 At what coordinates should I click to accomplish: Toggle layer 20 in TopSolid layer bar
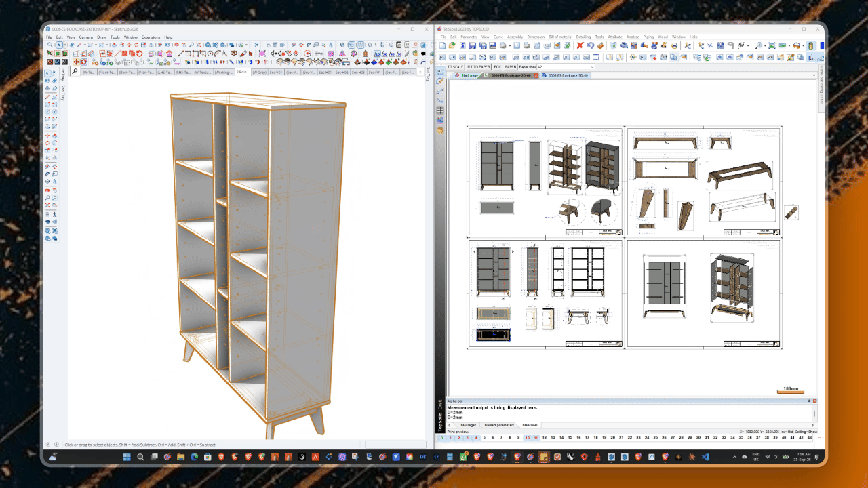coord(612,437)
